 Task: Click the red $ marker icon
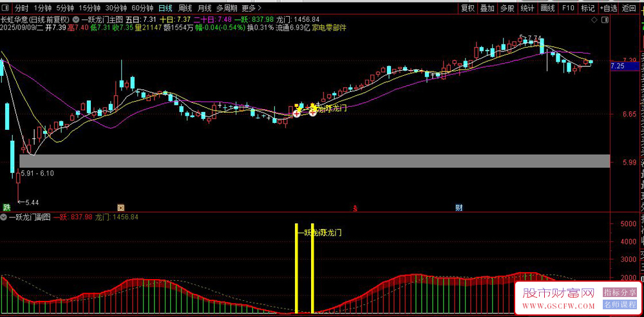[x=355, y=208]
